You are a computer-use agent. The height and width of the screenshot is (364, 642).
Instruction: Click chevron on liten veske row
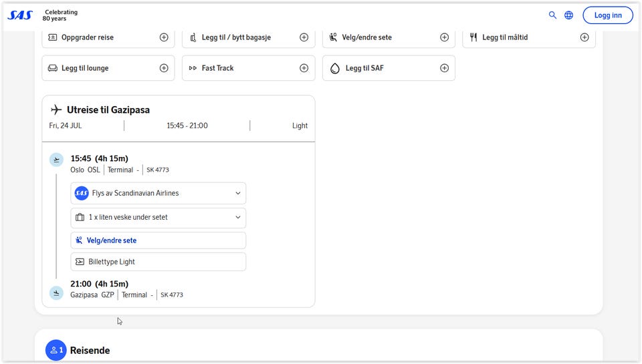tap(238, 217)
